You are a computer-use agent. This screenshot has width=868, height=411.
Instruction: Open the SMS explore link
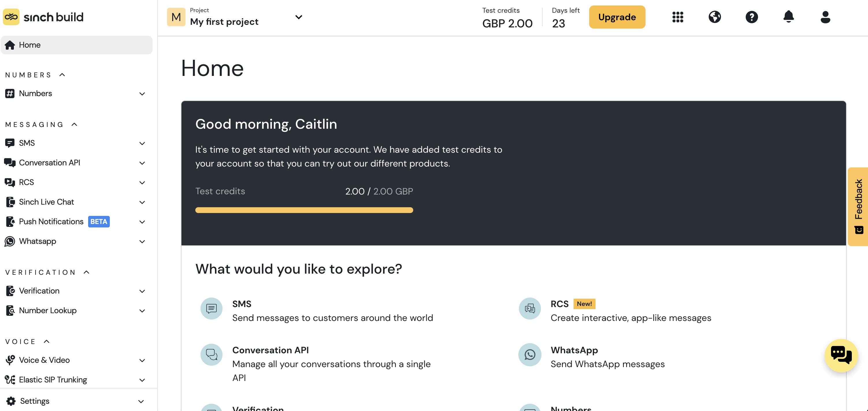click(x=242, y=304)
